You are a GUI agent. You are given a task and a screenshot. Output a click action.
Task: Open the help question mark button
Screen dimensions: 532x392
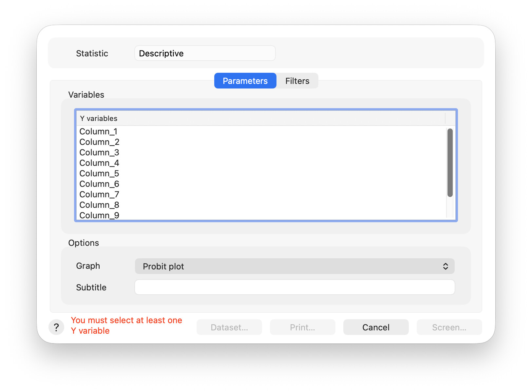tap(56, 327)
